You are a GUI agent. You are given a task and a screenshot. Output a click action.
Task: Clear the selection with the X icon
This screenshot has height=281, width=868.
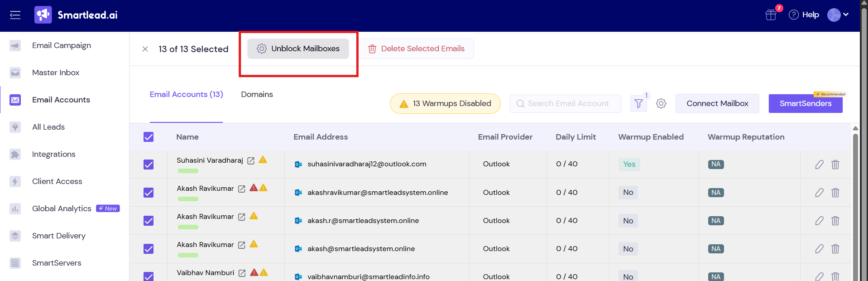[x=145, y=49]
